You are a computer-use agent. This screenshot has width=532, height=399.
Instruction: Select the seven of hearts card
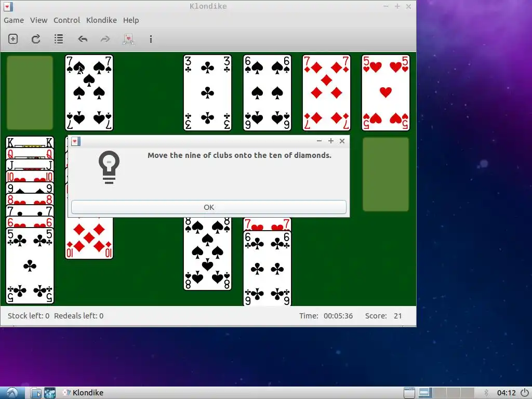[x=267, y=224]
